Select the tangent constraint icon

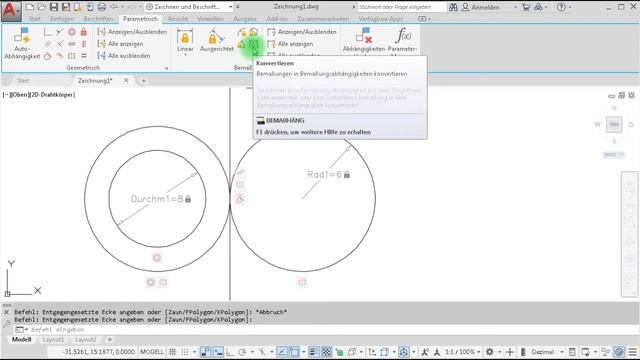[48, 56]
